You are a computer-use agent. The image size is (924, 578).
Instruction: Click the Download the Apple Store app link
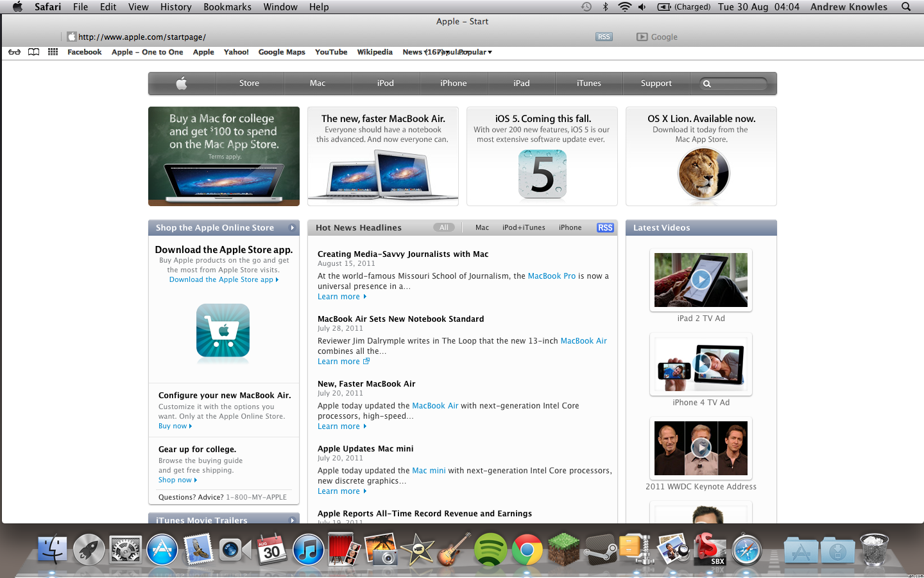[x=224, y=279]
